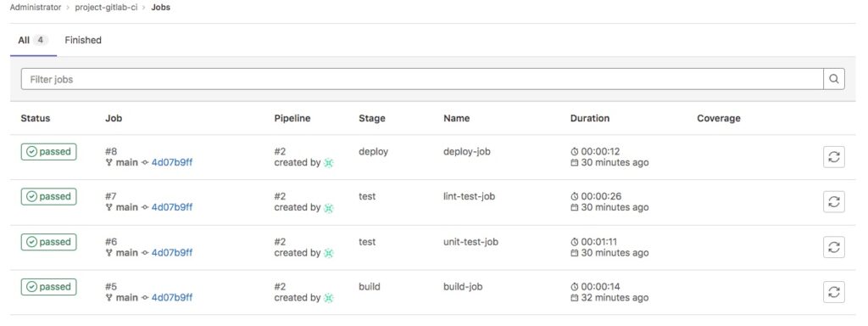The width and height of the screenshot is (868, 326).
Task: Click the build stage cell
Action: [x=370, y=287]
